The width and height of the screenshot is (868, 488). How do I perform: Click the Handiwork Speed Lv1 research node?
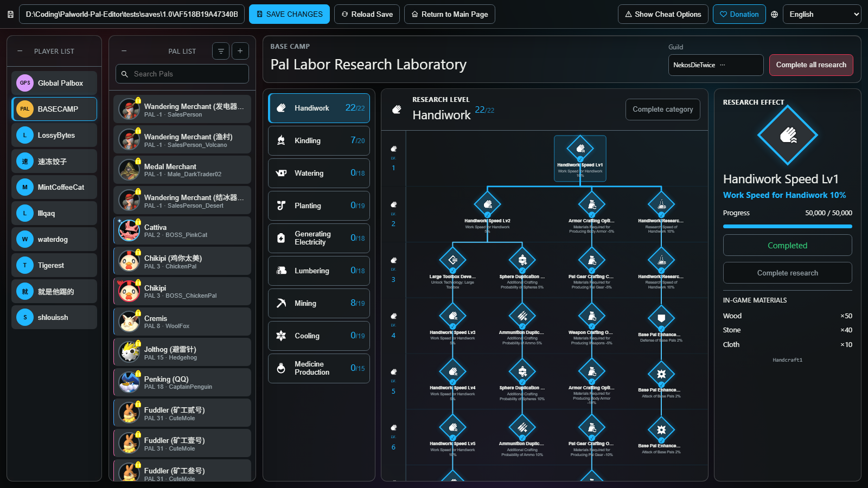pyautogui.click(x=580, y=158)
